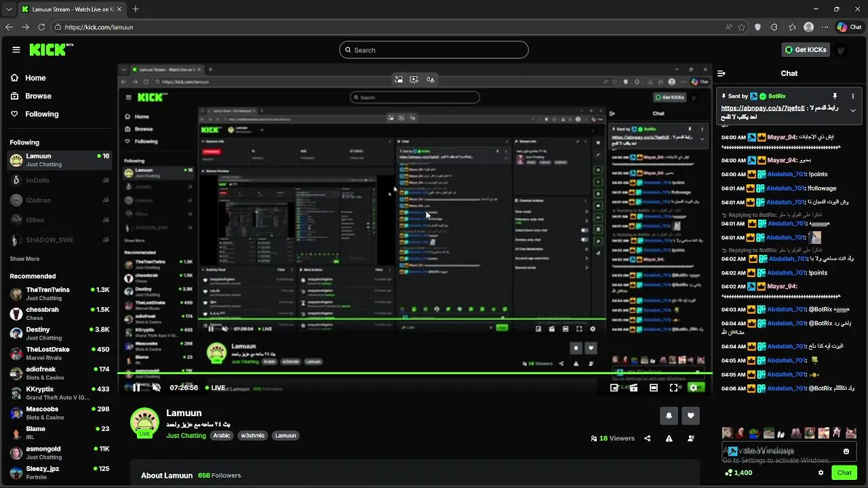Screen dimensions: 868x488
Task: Report the stream via warning triangle icon
Action: pos(669,439)
